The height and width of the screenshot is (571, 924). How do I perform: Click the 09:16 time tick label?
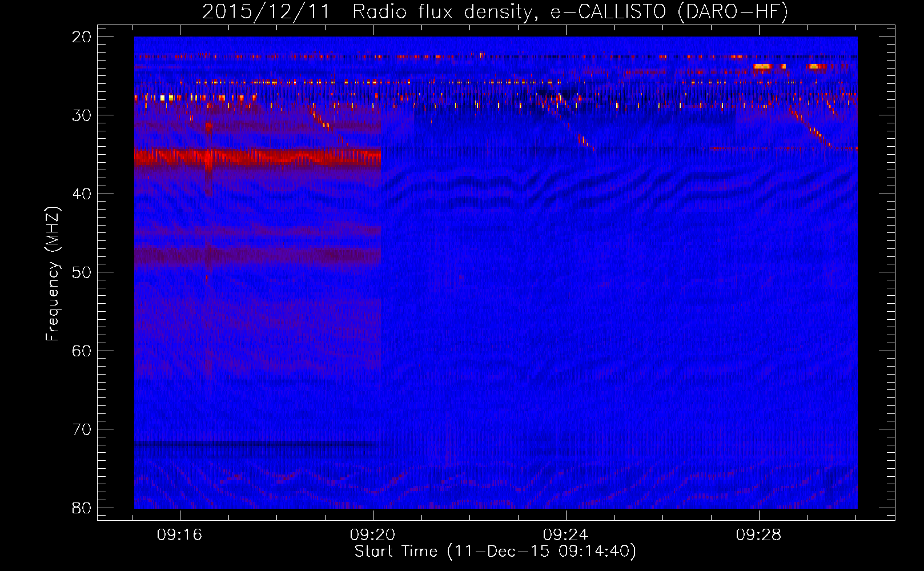pyautogui.click(x=179, y=535)
